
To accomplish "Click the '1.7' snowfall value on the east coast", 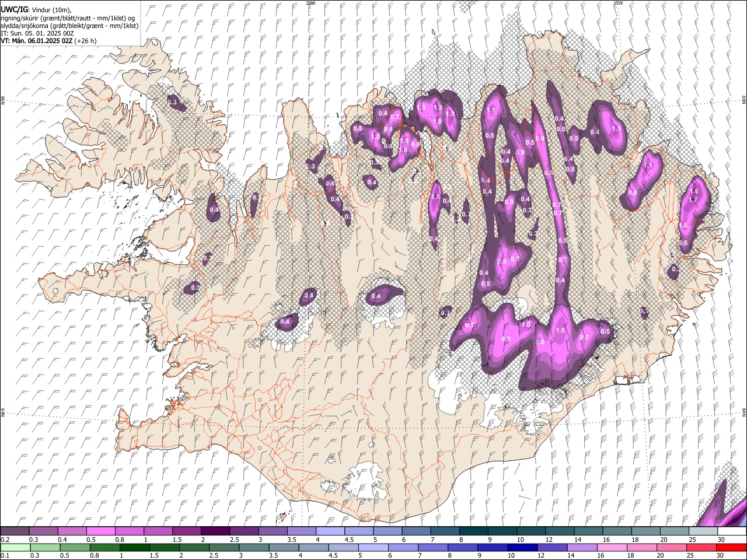I will click(693, 199).
